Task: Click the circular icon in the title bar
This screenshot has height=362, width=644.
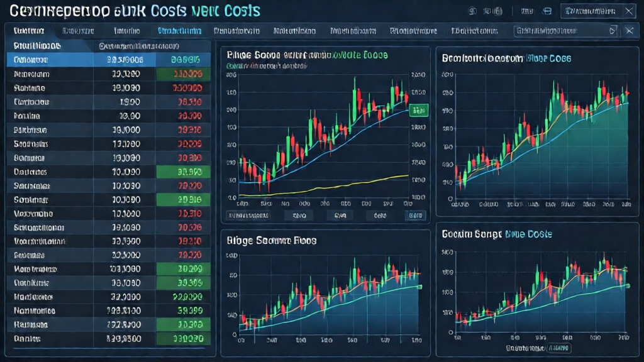Action: coord(472,11)
